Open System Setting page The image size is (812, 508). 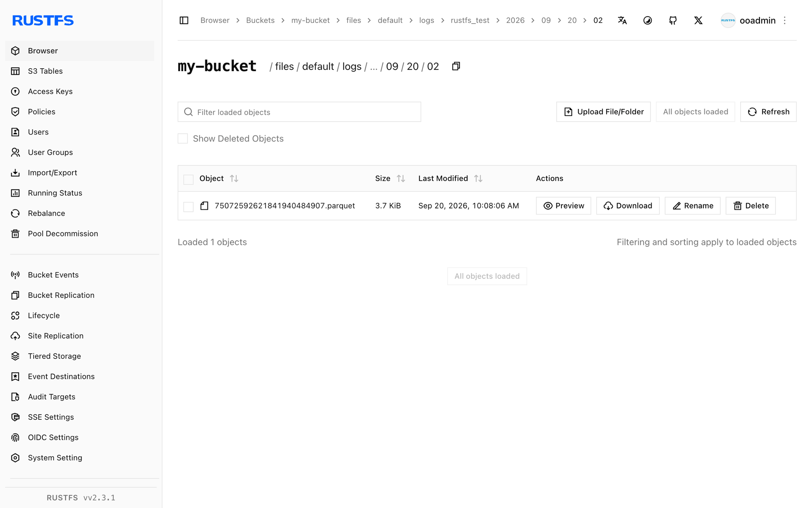80,458
